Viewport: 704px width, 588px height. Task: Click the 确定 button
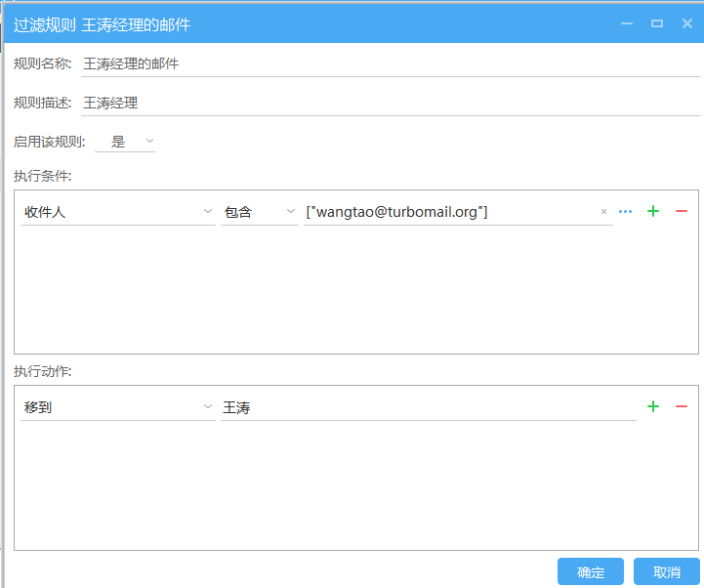pyautogui.click(x=590, y=571)
